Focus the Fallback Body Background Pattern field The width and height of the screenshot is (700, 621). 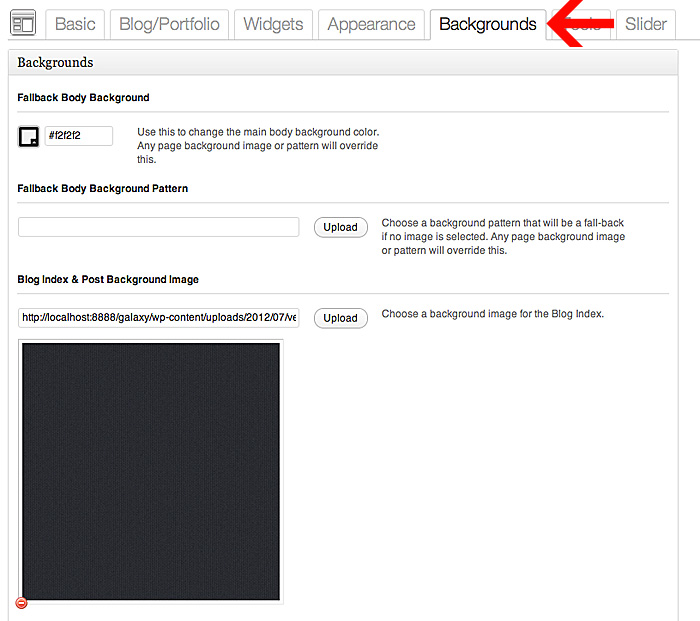[x=158, y=227]
